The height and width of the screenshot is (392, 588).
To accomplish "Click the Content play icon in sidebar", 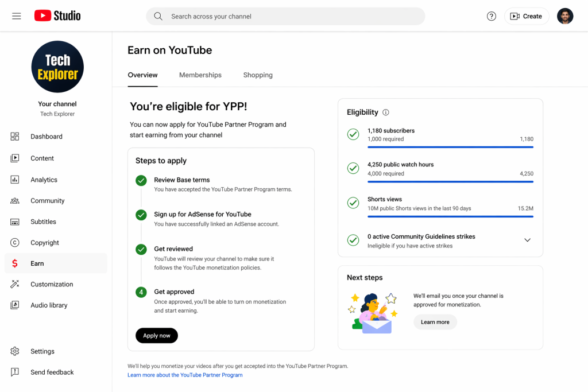I will click(14, 158).
